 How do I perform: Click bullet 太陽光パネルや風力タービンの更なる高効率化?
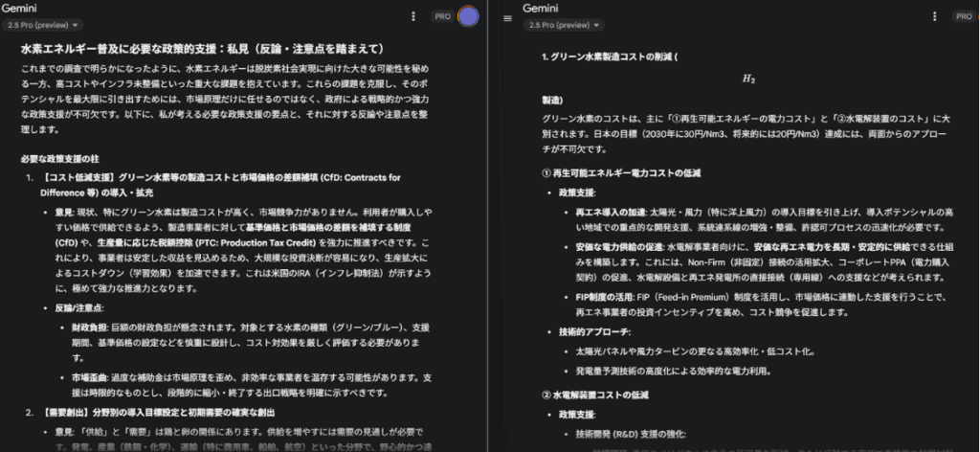[695, 351]
